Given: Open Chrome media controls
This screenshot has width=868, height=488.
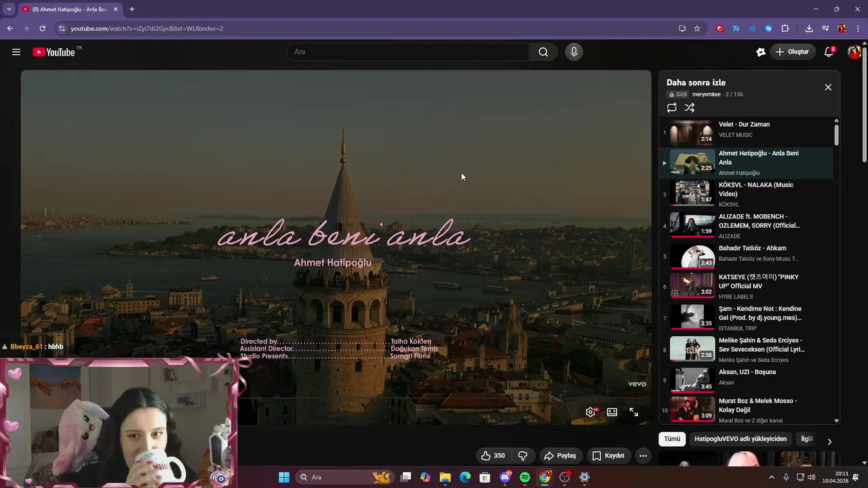Looking at the screenshot, I should coord(825,28).
